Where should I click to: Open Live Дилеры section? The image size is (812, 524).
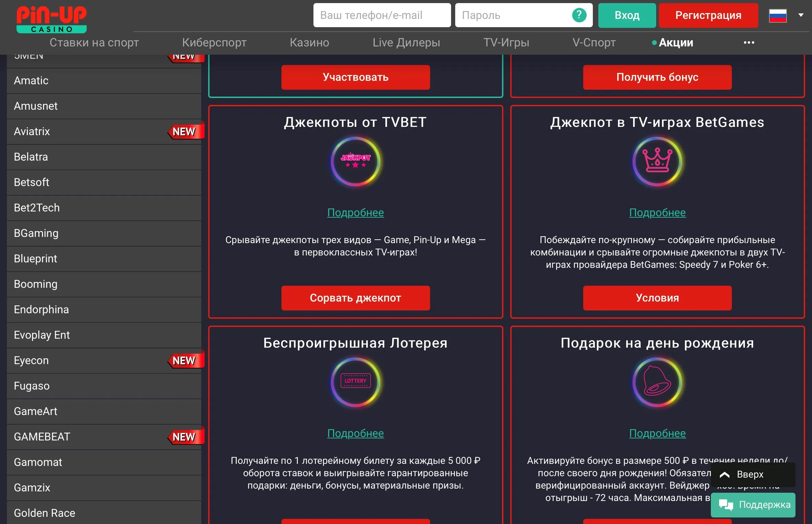(x=406, y=43)
